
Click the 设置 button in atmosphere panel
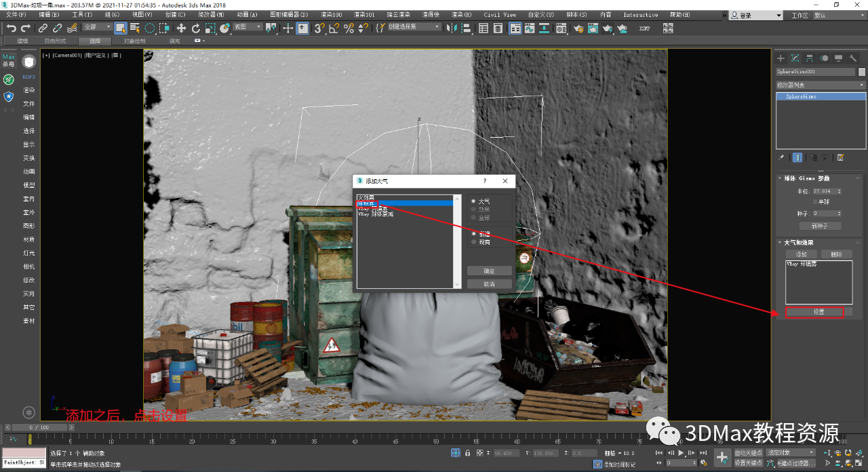click(x=818, y=312)
